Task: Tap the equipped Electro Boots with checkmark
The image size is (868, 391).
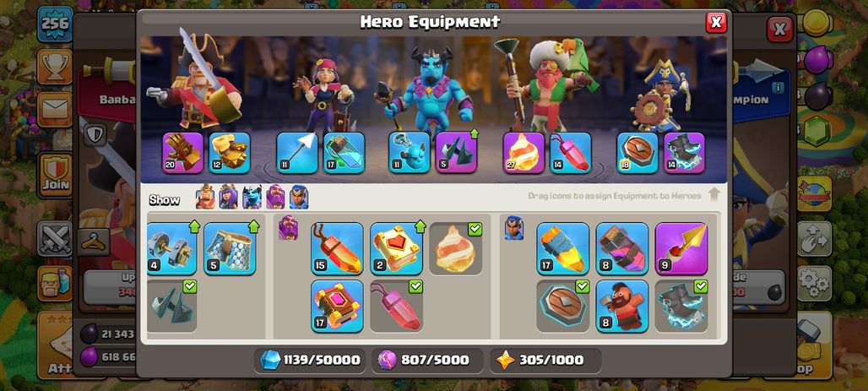Action: [x=681, y=307]
